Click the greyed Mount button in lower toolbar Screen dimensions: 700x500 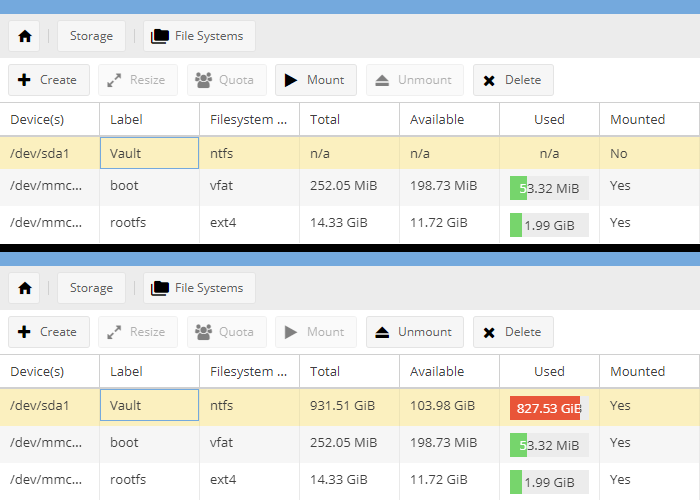click(316, 332)
